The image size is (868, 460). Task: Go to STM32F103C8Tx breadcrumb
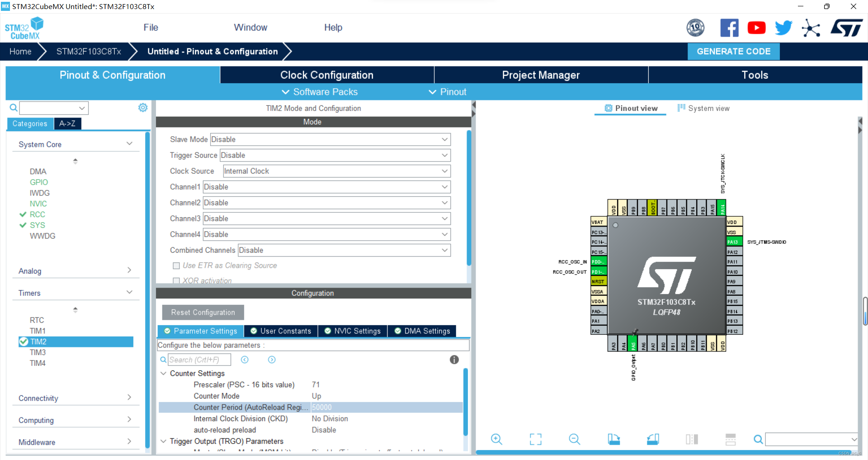click(89, 52)
